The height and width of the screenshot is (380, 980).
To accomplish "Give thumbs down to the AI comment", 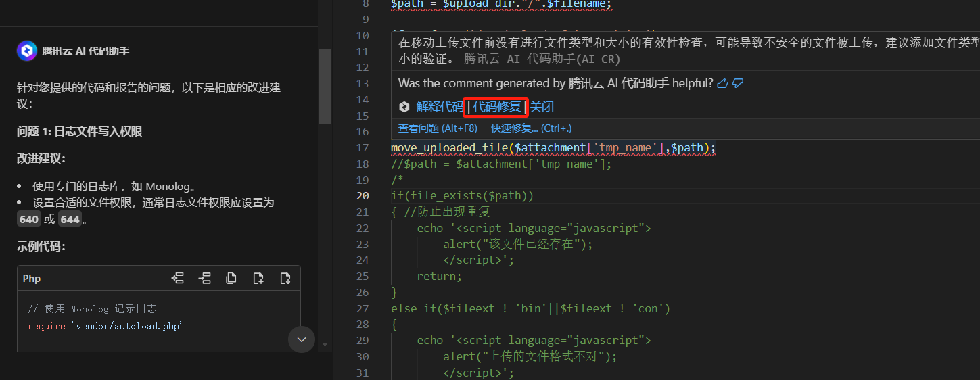I will point(738,83).
